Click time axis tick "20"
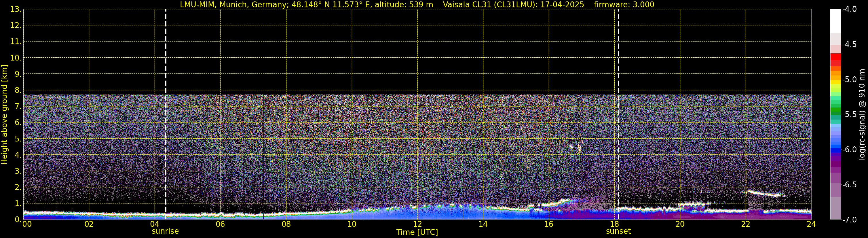This screenshot has width=868, height=238. (x=680, y=224)
